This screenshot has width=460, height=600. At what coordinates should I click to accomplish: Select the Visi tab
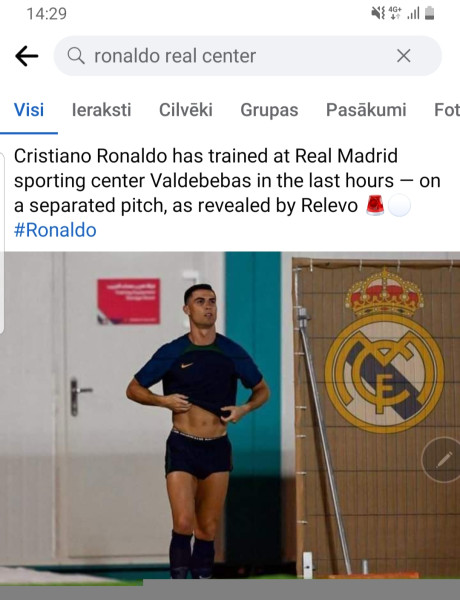[x=29, y=110]
